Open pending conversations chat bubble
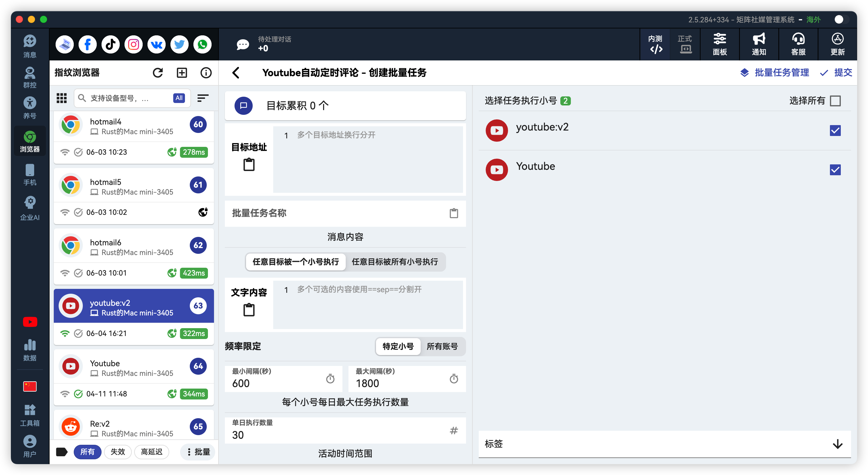The width and height of the screenshot is (868, 475). coord(243,44)
